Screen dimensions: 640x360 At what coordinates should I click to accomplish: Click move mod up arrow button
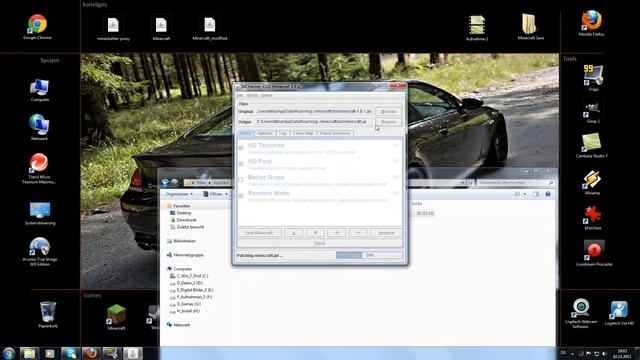pyautogui.click(x=293, y=233)
